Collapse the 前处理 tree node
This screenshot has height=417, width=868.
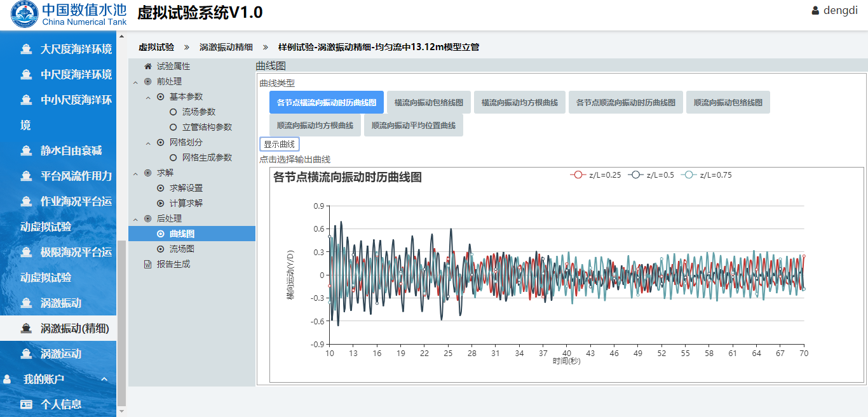coord(135,82)
